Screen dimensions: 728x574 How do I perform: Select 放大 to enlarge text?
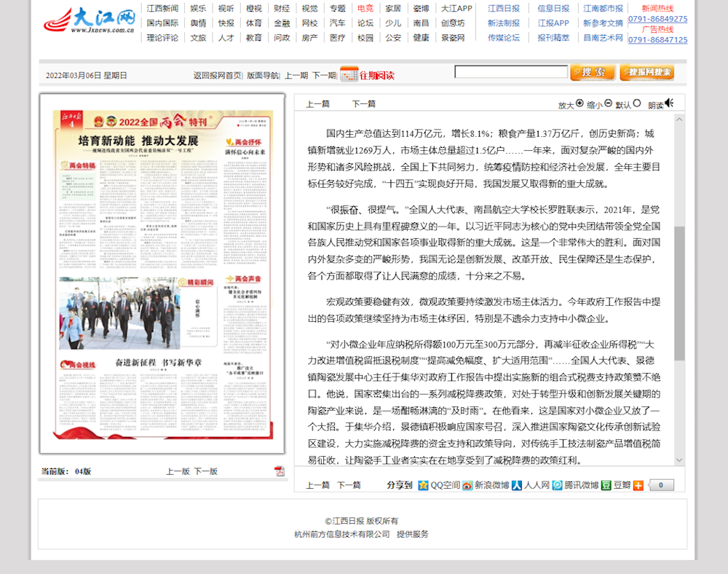(579, 103)
